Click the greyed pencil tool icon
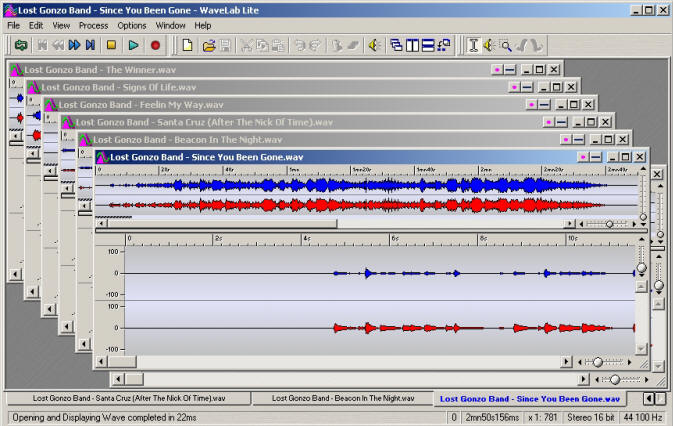Image resolution: width=673 pixels, height=426 pixels. click(x=521, y=45)
